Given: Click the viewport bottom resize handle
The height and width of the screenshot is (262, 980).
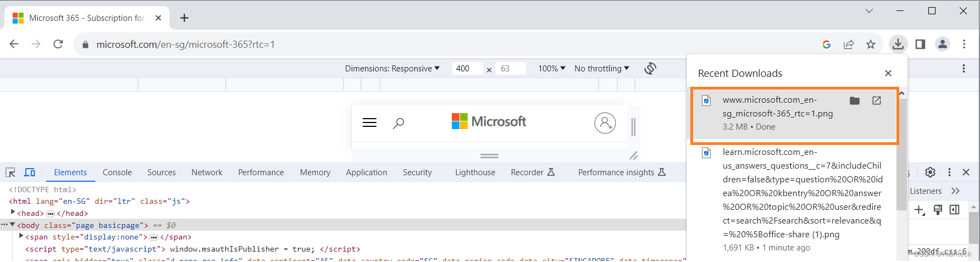Looking at the screenshot, I should click(489, 156).
